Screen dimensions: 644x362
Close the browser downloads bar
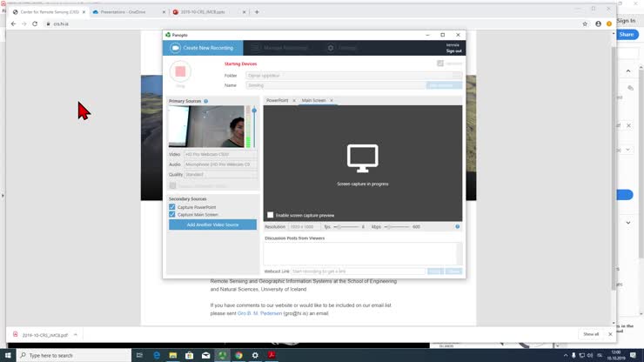pyautogui.click(x=610, y=334)
